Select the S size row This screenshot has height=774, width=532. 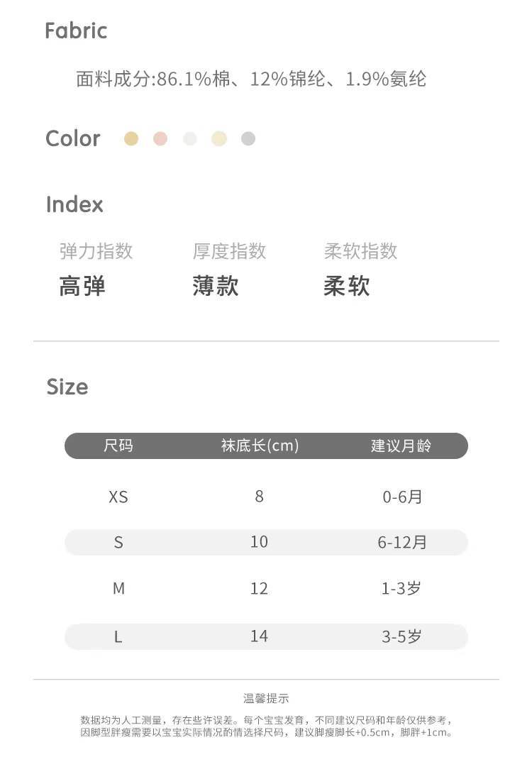118,542
